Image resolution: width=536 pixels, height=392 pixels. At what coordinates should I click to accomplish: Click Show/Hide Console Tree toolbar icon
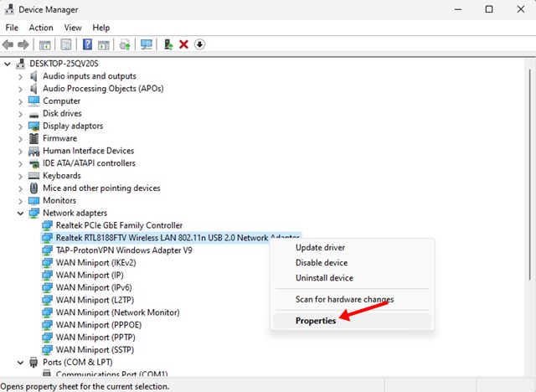44,44
